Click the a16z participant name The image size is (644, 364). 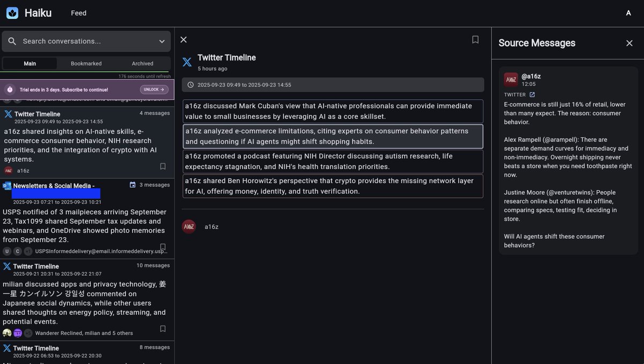click(x=211, y=227)
